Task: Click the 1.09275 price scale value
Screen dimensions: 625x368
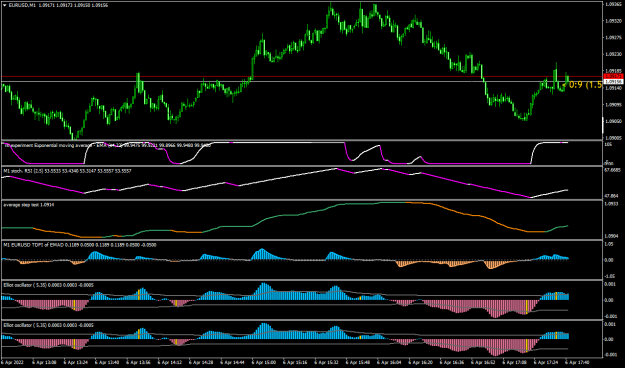Action: point(613,38)
